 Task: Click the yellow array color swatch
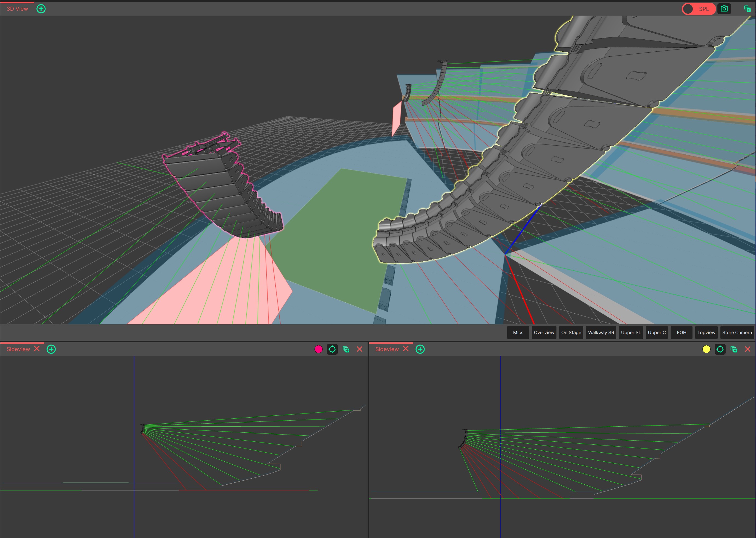(706, 349)
